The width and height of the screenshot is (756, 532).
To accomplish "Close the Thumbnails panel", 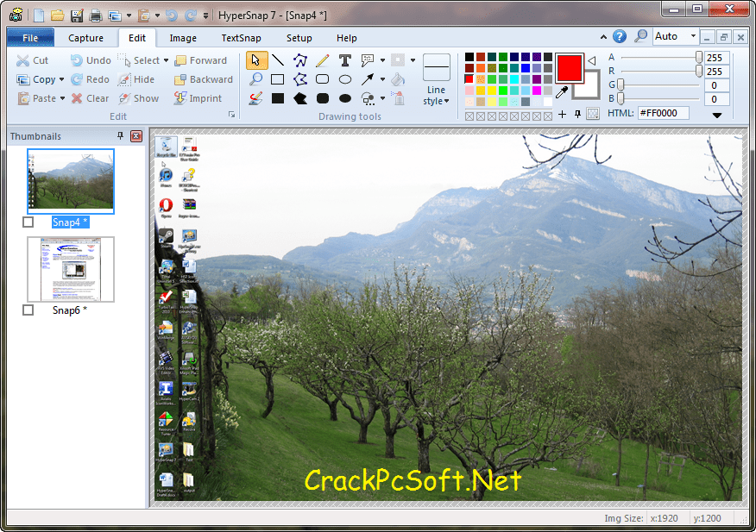I will 136,136.
